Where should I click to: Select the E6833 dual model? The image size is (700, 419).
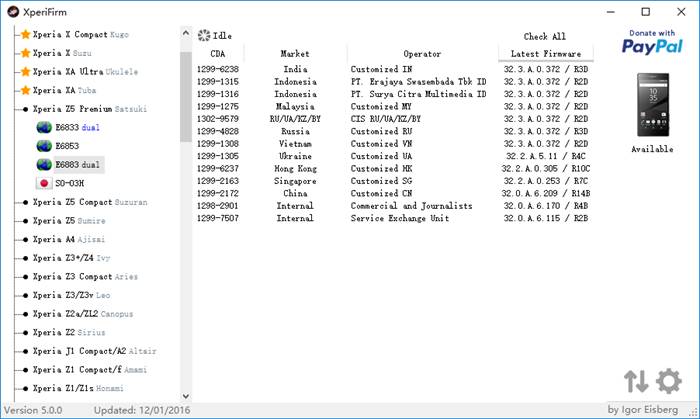point(77,128)
